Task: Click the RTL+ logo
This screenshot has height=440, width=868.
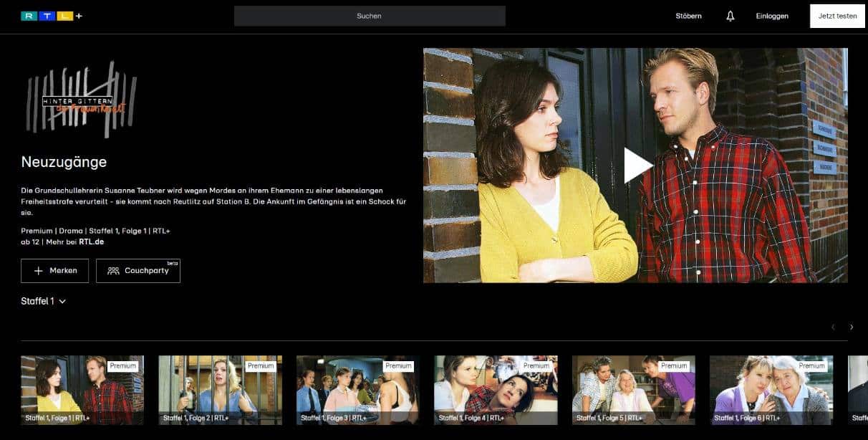Action: [x=52, y=16]
